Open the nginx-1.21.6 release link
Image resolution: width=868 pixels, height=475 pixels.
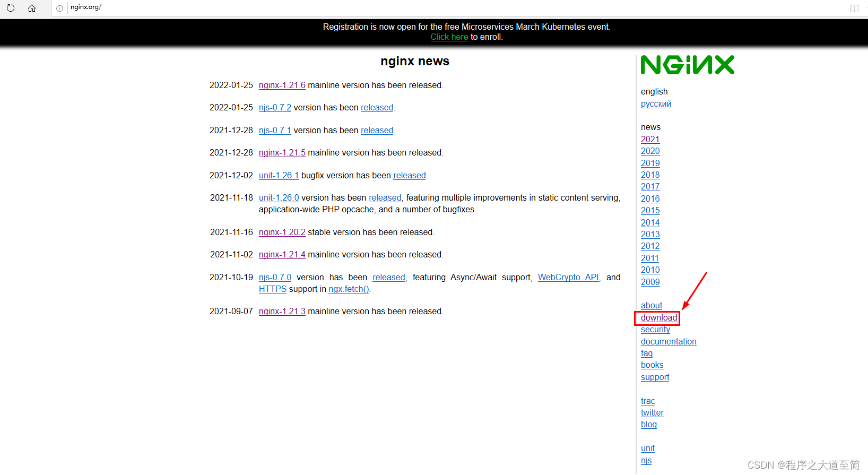(x=282, y=85)
